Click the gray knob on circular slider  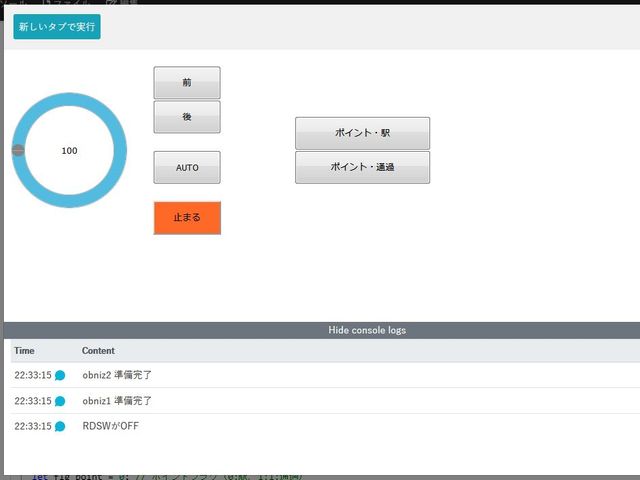pos(18,150)
